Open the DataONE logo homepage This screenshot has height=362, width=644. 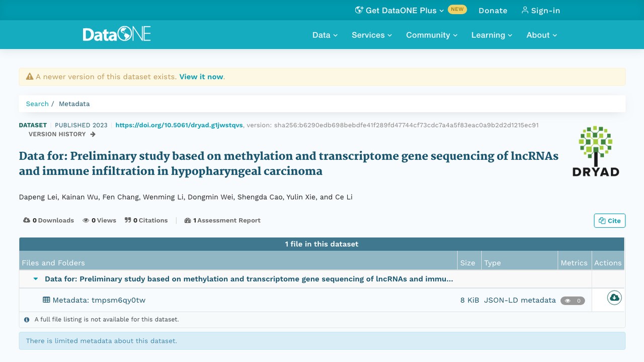point(117,35)
